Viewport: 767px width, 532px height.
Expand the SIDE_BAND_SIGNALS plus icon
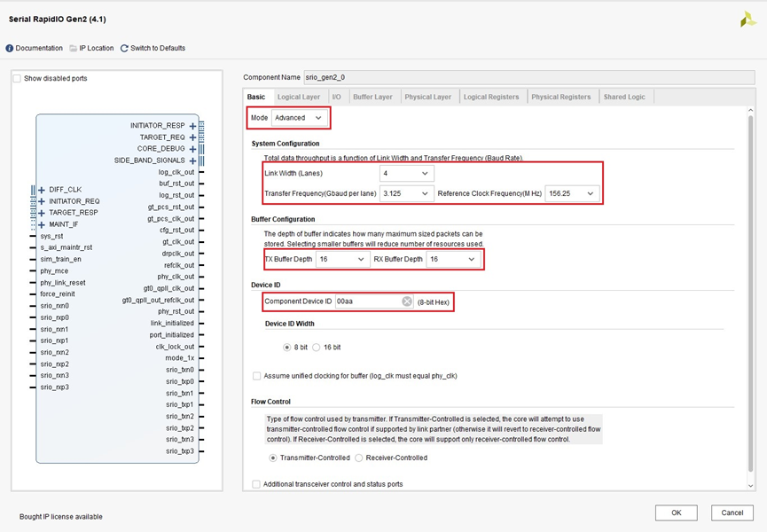tap(192, 160)
